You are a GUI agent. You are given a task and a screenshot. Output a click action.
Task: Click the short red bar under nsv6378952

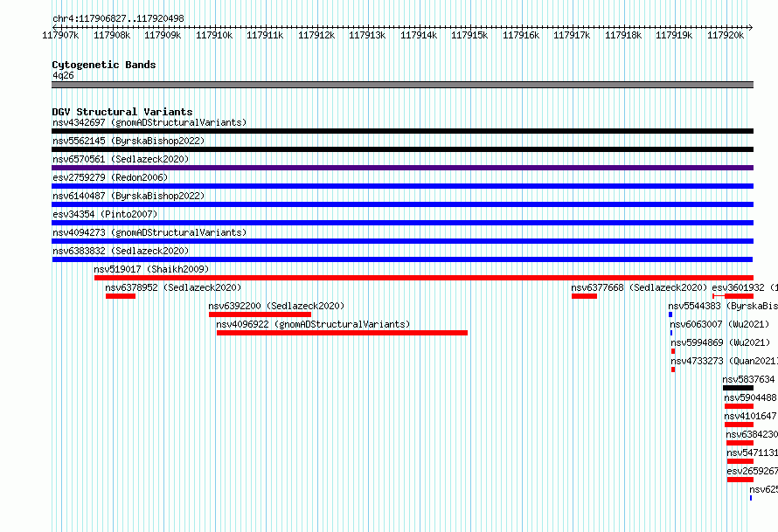121,296
